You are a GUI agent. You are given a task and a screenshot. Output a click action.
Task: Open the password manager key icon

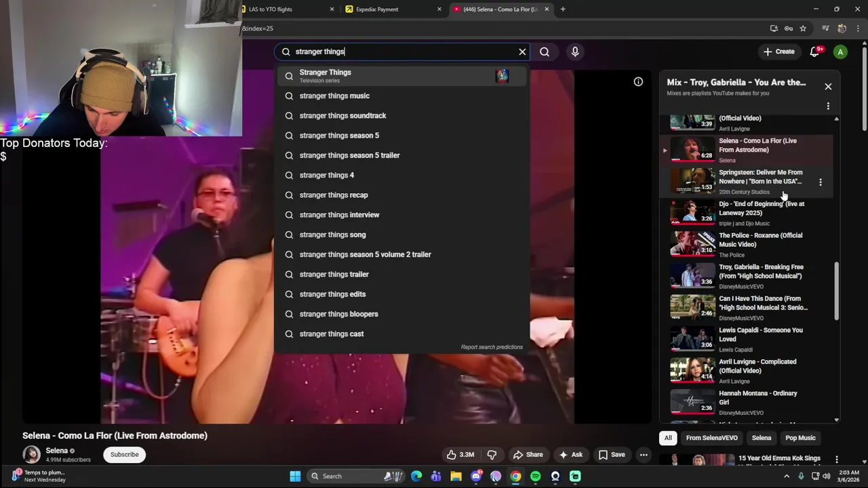(x=788, y=28)
